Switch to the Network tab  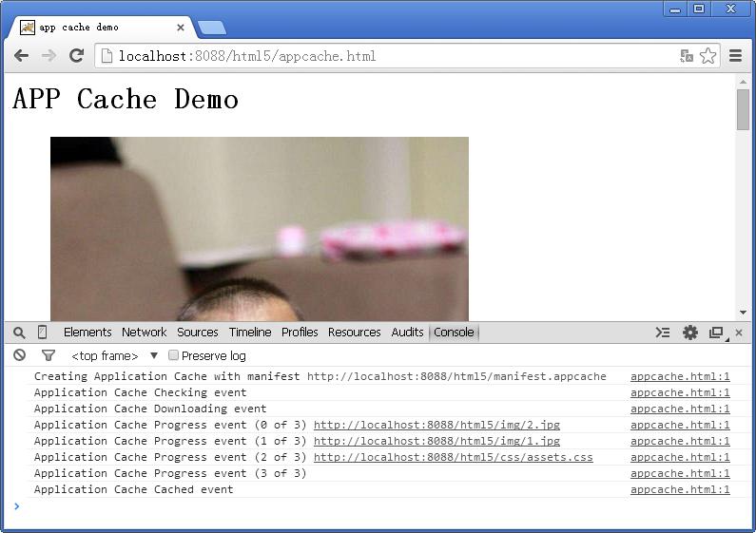[x=144, y=332]
